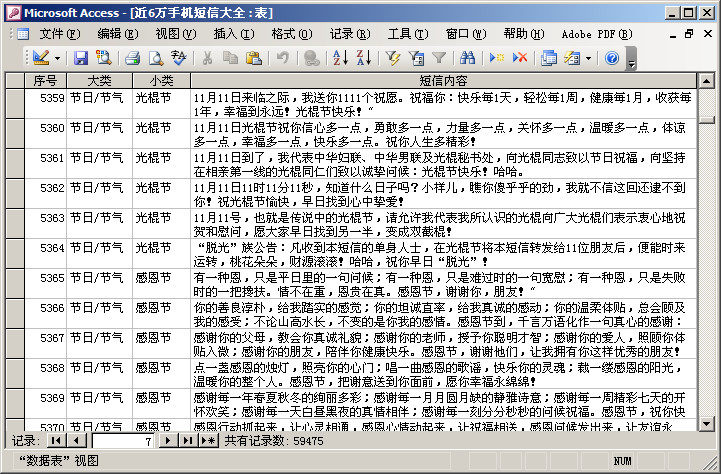Open Find with the binoculars icon
The height and width of the screenshot is (474, 721).
click(x=467, y=58)
